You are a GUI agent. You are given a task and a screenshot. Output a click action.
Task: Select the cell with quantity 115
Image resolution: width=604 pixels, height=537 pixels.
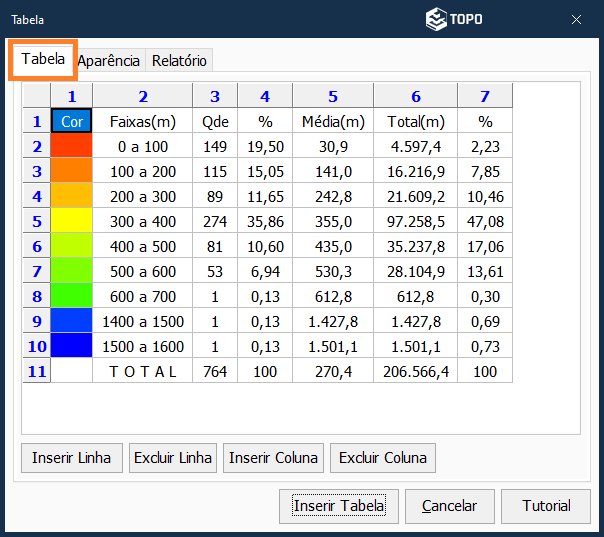(215, 170)
